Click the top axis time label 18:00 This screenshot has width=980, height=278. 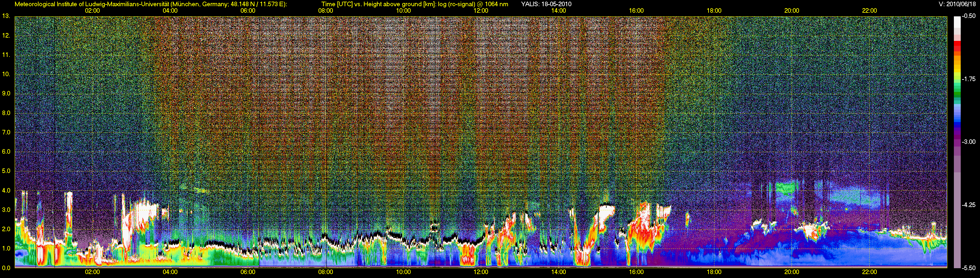(x=714, y=11)
